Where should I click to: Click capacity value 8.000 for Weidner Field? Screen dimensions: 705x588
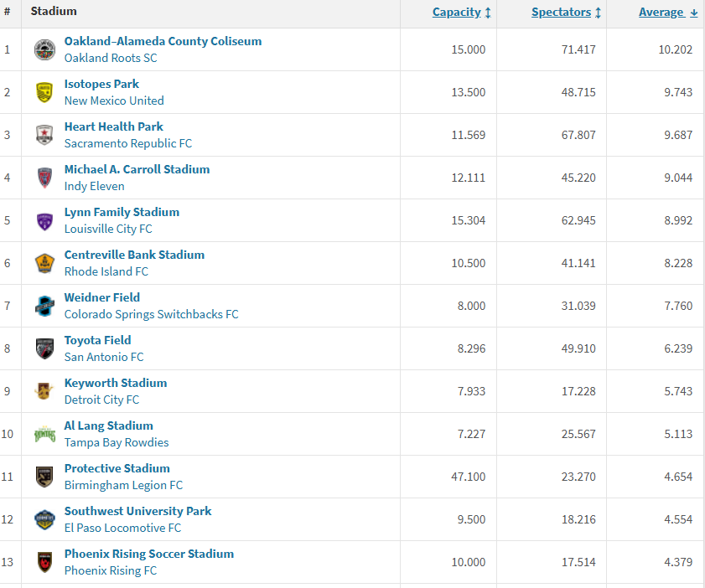(x=471, y=306)
